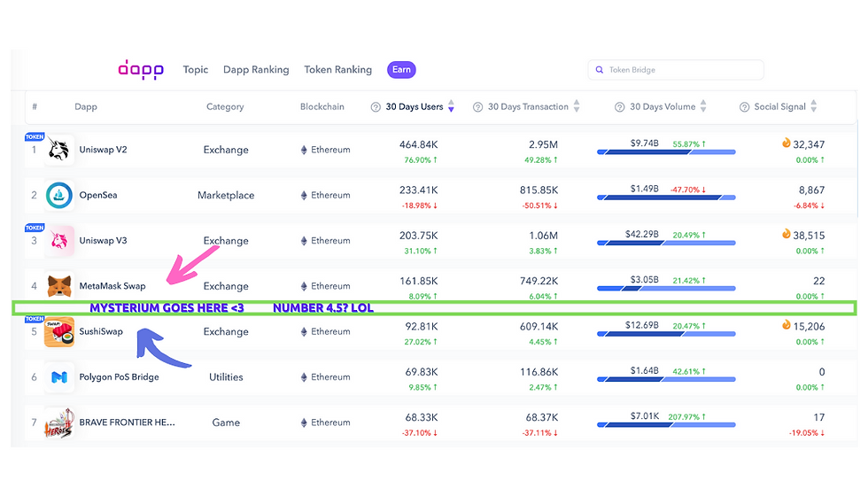Click Ethereum icon in OpenSea row
This screenshot has height=496, width=868.
tap(304, 195)
